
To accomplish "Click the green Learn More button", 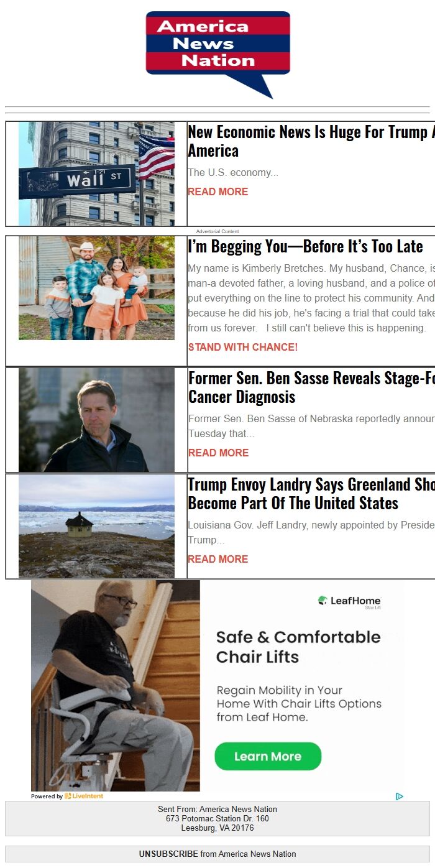I will point(268,756).
